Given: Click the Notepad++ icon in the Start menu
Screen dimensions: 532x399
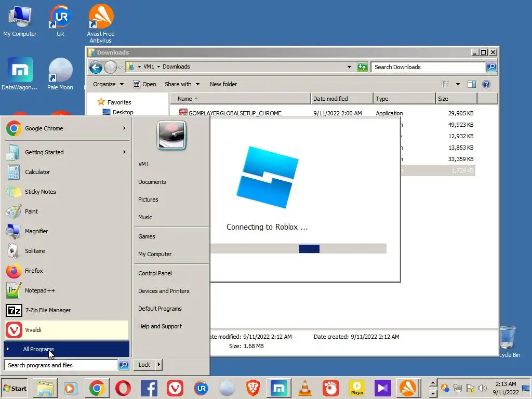Looking at the screenshot, I should [14, 290].
